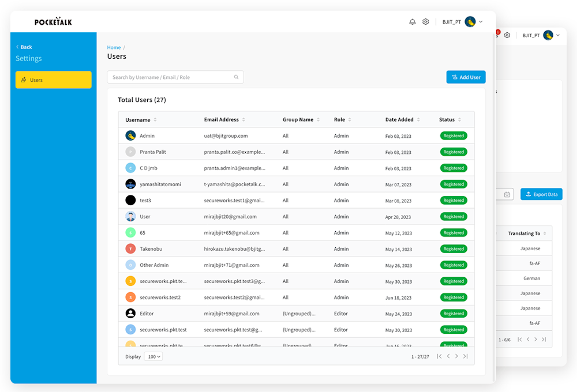Click the secureworks.pkt.test blue avatar
The height and width of the screenshot is (392, 577).
pyautogui.click(x=130, y=330)
